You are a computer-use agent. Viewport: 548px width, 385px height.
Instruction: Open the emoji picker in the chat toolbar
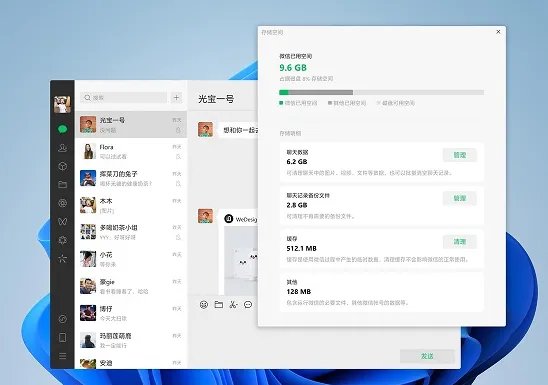[204, 305]
